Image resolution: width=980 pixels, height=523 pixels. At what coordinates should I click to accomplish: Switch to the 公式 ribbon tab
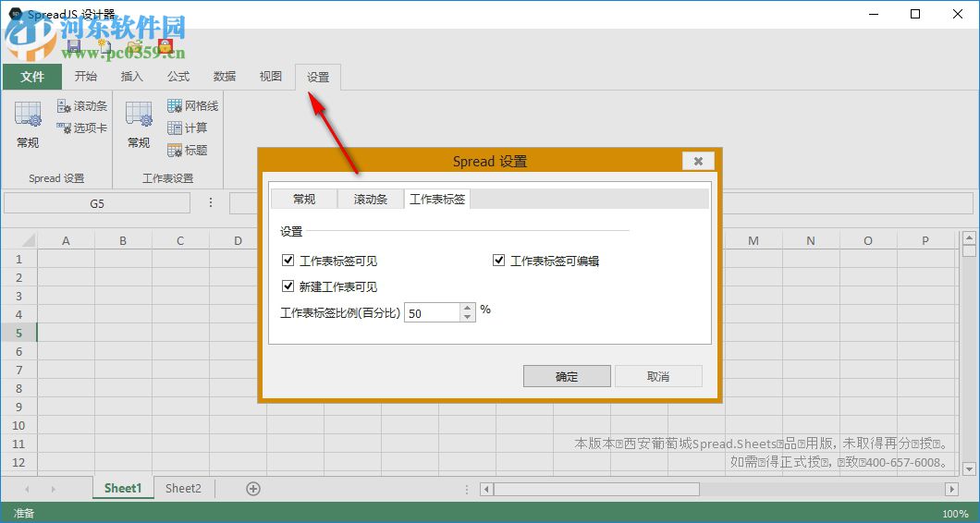pos(178,76)
